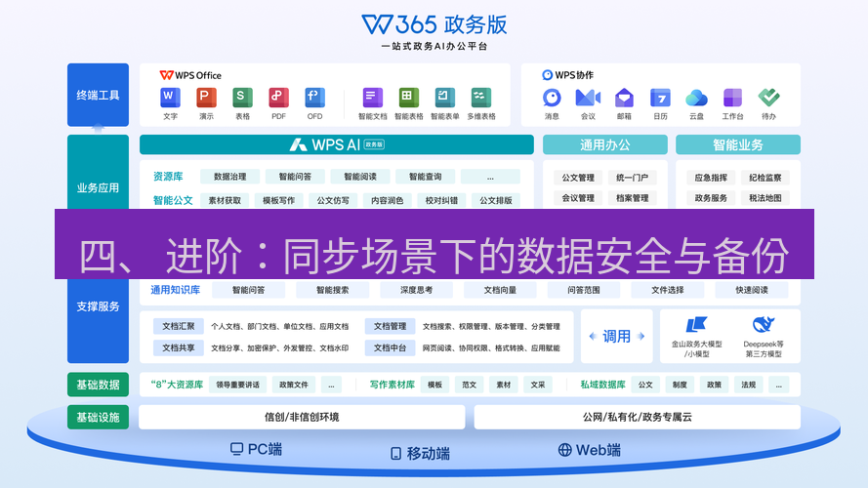Click the 校对纠错 tag

(441, 200)
